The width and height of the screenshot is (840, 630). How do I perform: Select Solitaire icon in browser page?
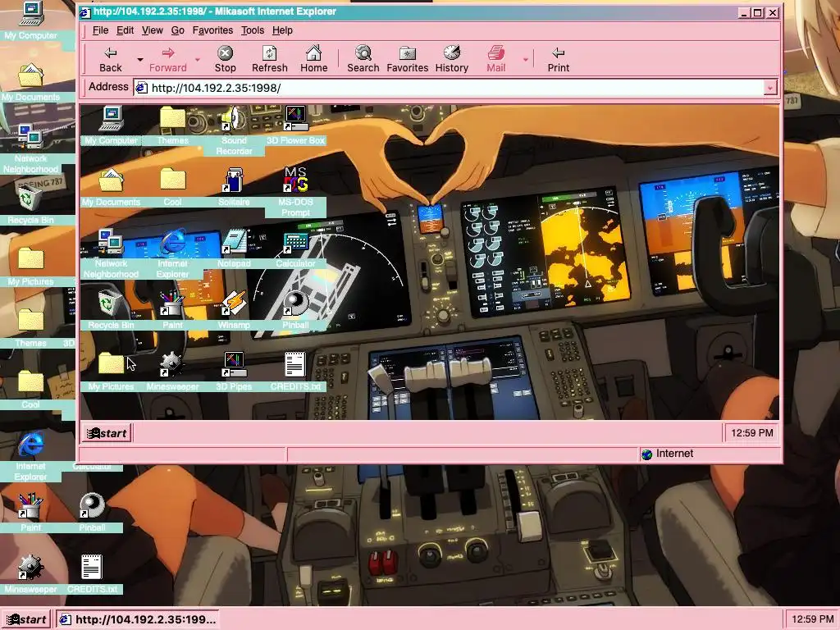(234, 187)
